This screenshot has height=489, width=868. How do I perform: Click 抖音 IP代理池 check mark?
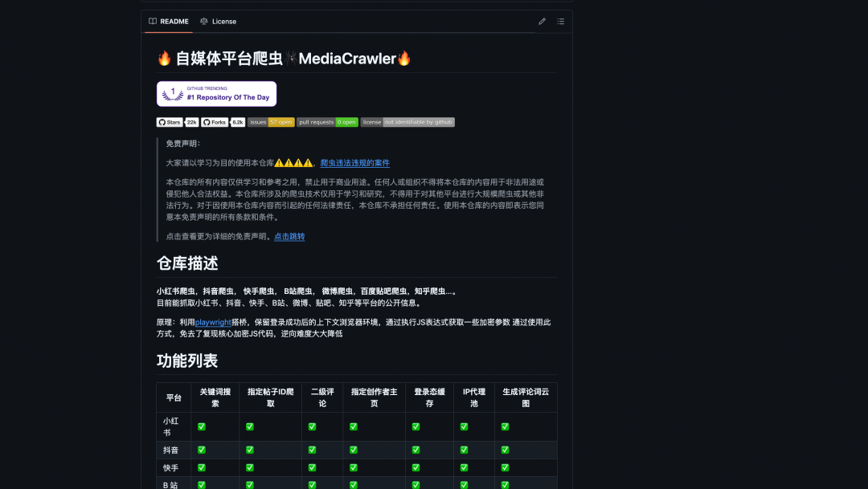(x=464, y=450)
